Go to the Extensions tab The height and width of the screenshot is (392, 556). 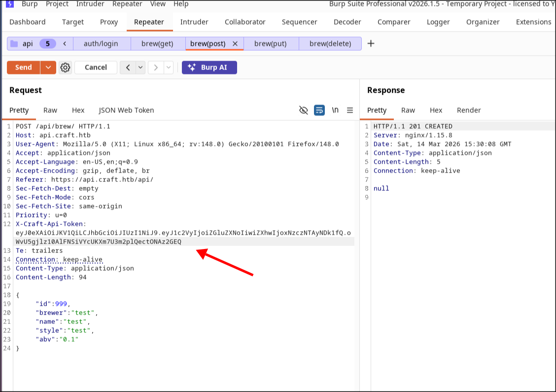[534, 22]
